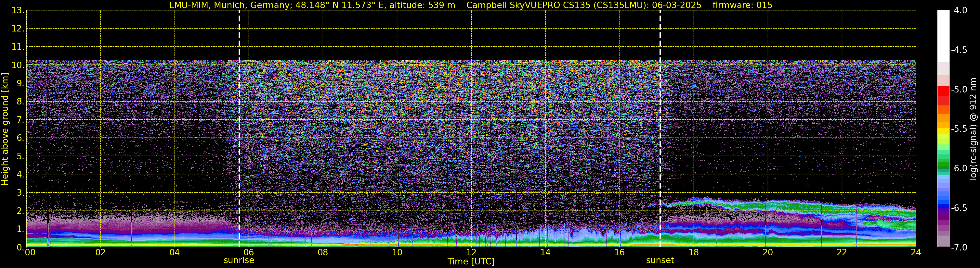The image size is (980, 268).
Task: Click the time axis tick label '06'
Action: pyautogui.click(x=249, y=252)
